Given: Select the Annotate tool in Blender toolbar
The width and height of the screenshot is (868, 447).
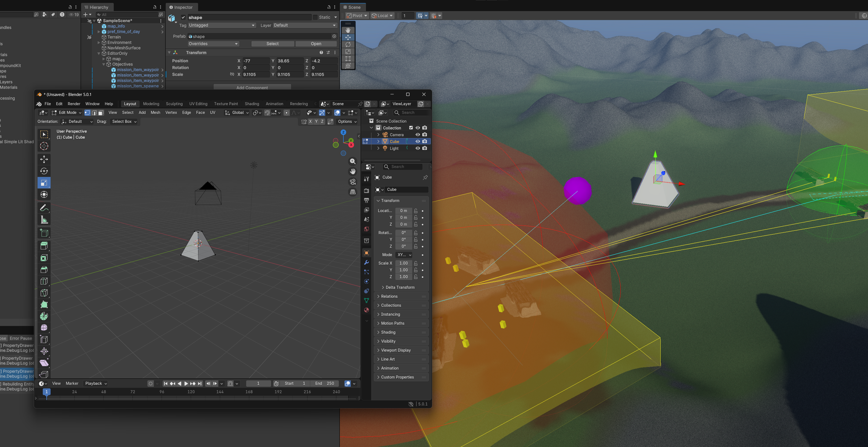Looking at the screenshot, I should (x=44, y=208).
